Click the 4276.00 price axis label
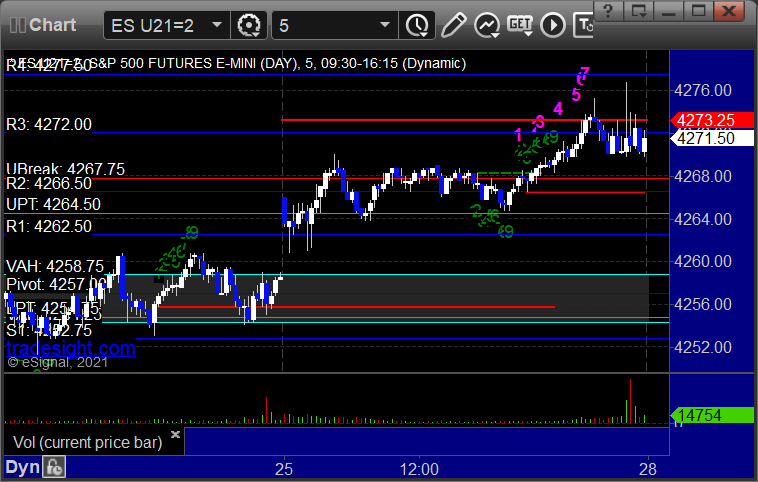 click(703, 90)
